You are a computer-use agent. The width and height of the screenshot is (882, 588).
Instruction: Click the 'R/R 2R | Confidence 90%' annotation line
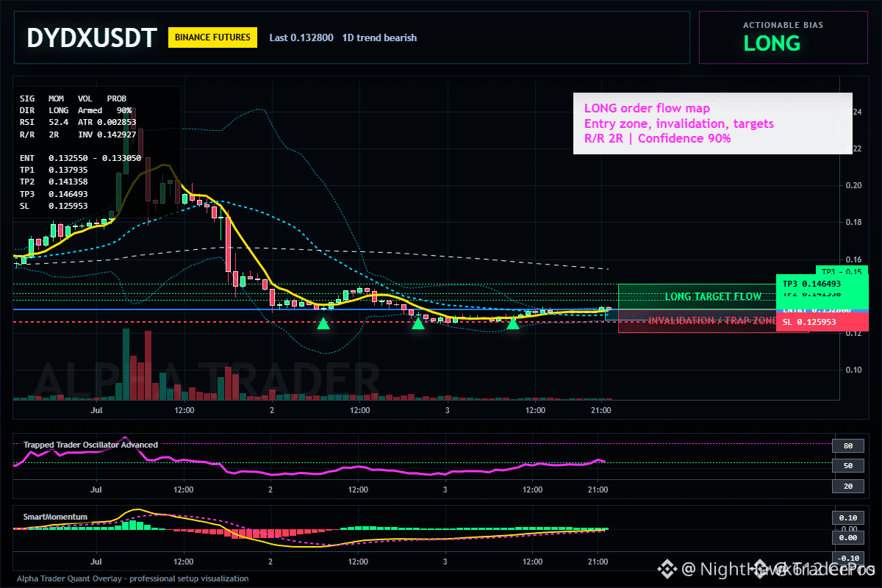(657, 138)
